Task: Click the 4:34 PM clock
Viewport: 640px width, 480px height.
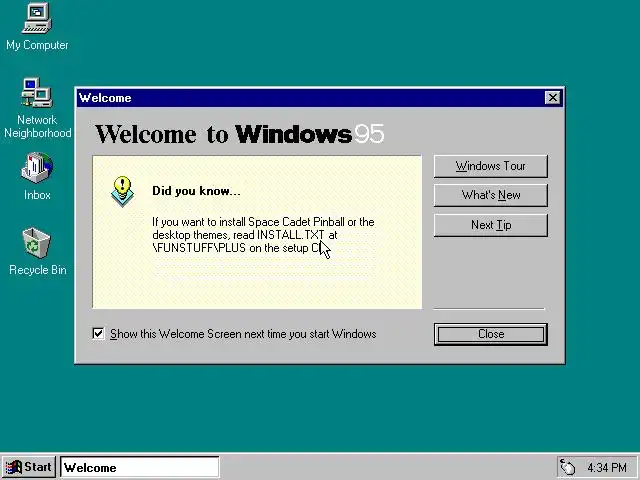Action: tap(607, 467)
